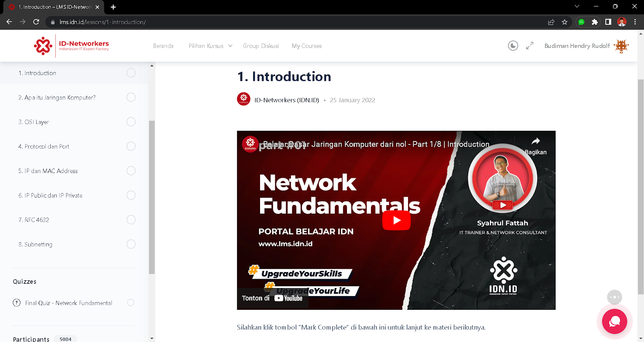The image size is (644, 342).
Task: Mark completion circle for 3. OSI Layer
Action: (x=131, y=122)
